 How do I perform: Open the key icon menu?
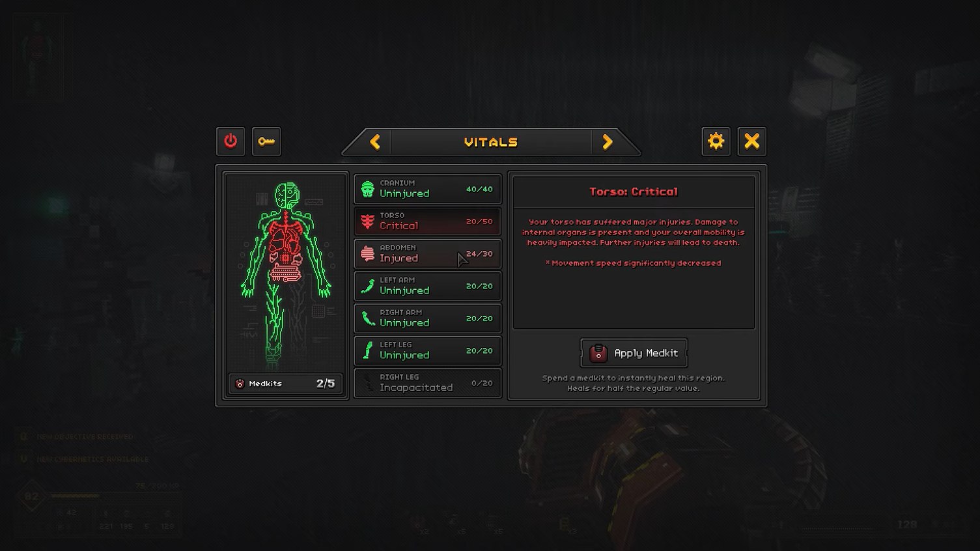click(266, 141)
